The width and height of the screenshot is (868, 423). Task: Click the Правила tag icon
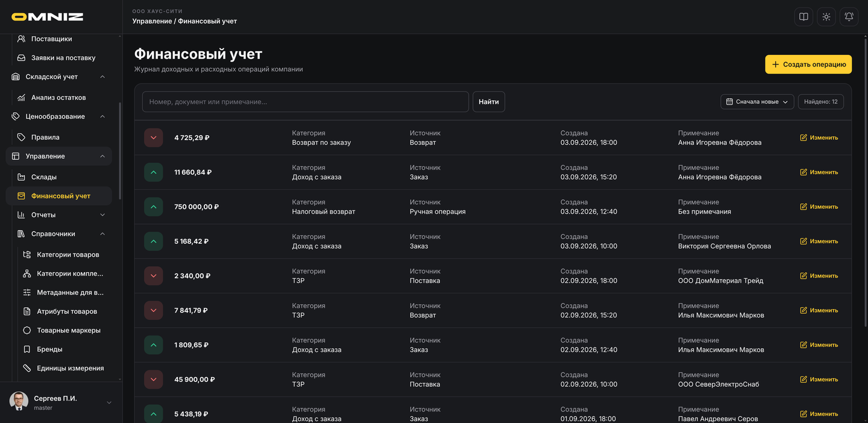click(x=21, y=137)
